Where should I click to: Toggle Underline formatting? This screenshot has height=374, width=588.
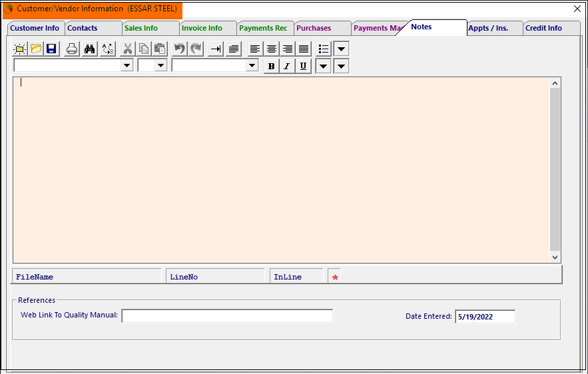tap(304, 67)
